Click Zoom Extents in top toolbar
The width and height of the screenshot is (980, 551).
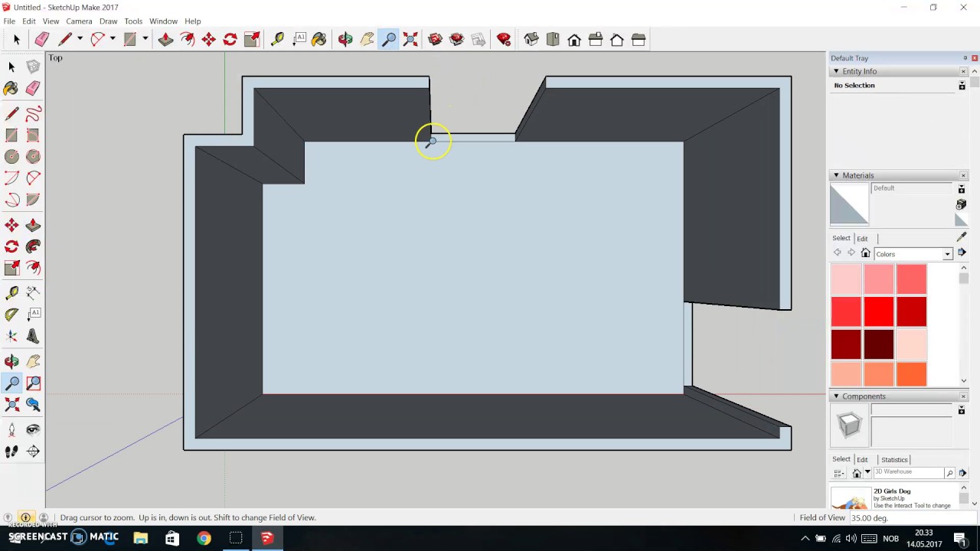tap(410, 39)
